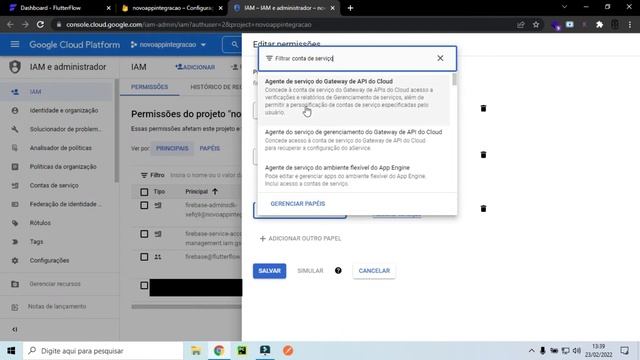Reload the page with the refresh icon
The width and height of the screenshot is (640, 360).
coord(40,24)
